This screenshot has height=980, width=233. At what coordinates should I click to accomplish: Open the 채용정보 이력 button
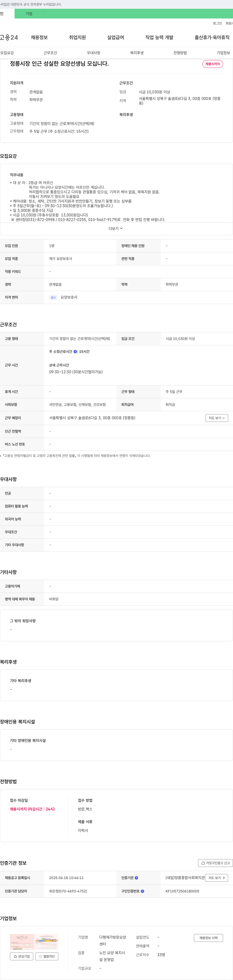[208, 938]
